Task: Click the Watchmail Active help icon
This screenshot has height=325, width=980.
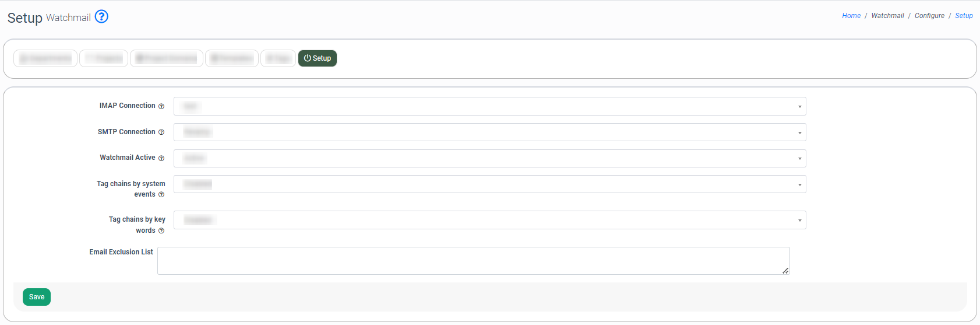Action: pos(161,158)
